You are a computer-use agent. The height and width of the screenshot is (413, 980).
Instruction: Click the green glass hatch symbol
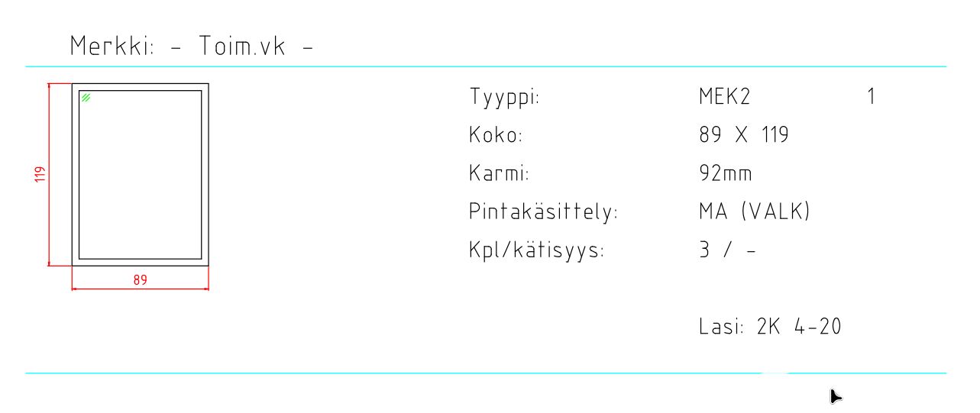[86, 98]
